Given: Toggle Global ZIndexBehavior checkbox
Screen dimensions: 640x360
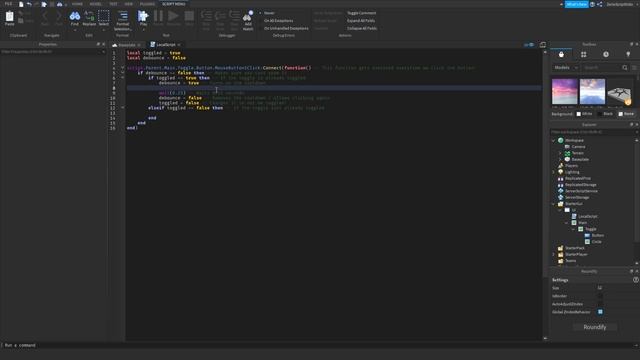Looking at the screenshot, I should (x=600, y=312).
